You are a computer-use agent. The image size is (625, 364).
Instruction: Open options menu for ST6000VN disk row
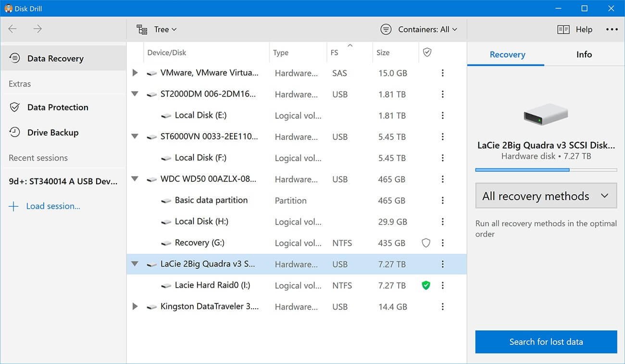coord(443,137)
